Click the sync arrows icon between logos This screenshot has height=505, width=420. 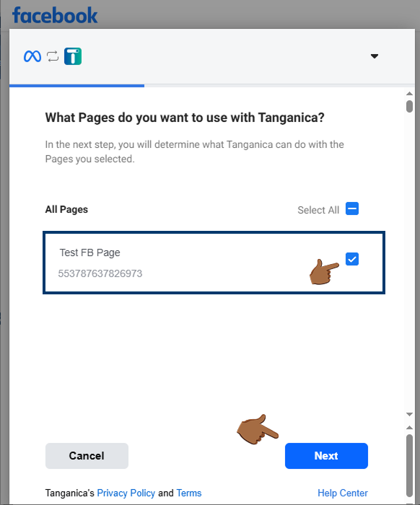[x=53, y=56]
